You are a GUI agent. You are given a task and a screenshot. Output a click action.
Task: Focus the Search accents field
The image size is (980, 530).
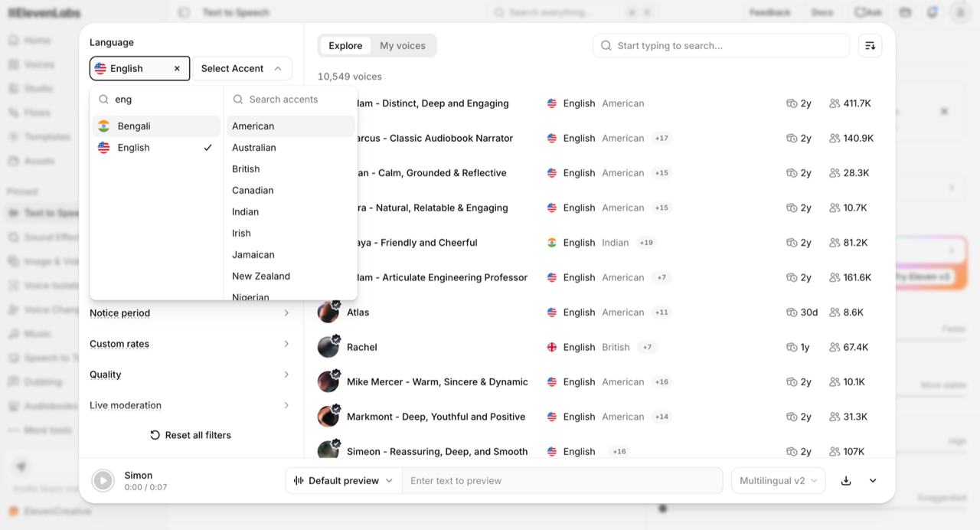point(291,99)
